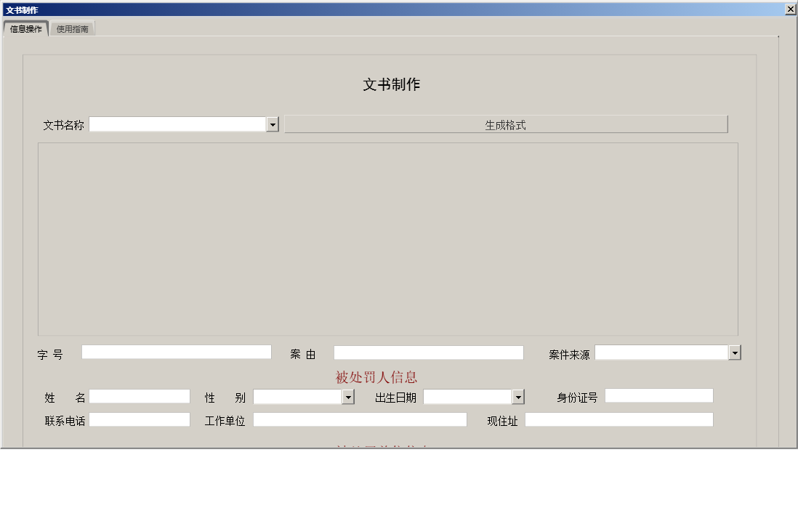Image resolution: width=798 pixels, height=532 pixels.
Task: Switch to the 信息操作 tab
Action: (26, 29)
